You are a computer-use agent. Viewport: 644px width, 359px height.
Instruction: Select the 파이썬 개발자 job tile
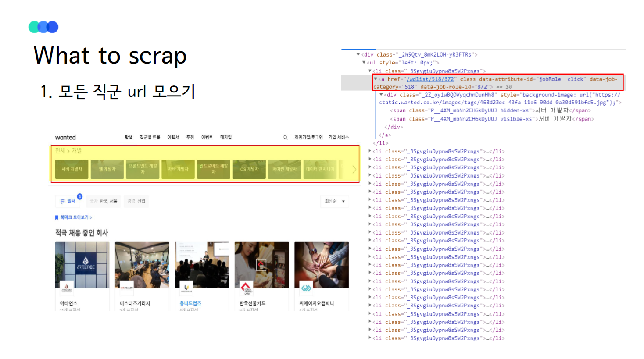coord(284,169)
